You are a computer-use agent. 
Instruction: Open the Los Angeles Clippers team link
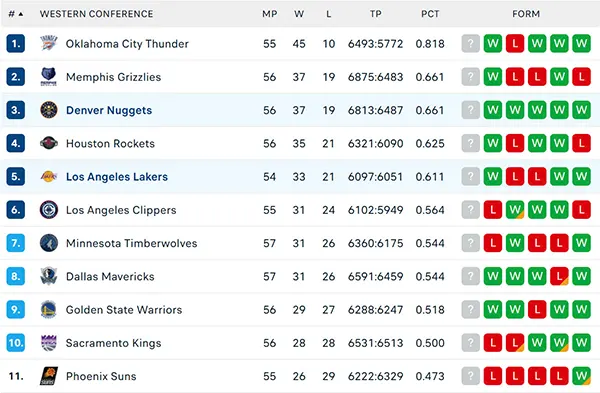121,210
